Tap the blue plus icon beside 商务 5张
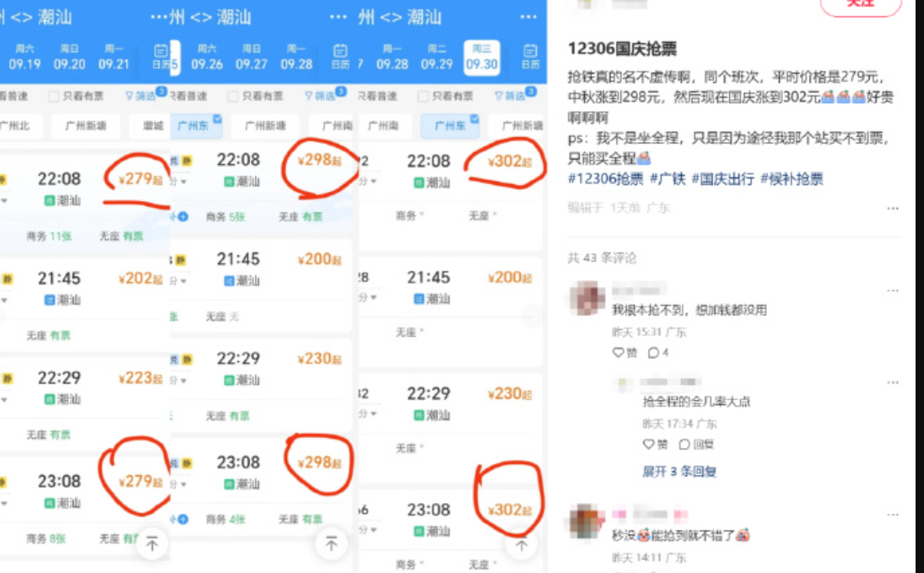Viewport: 924px width, 573px height. pos(182,217)
